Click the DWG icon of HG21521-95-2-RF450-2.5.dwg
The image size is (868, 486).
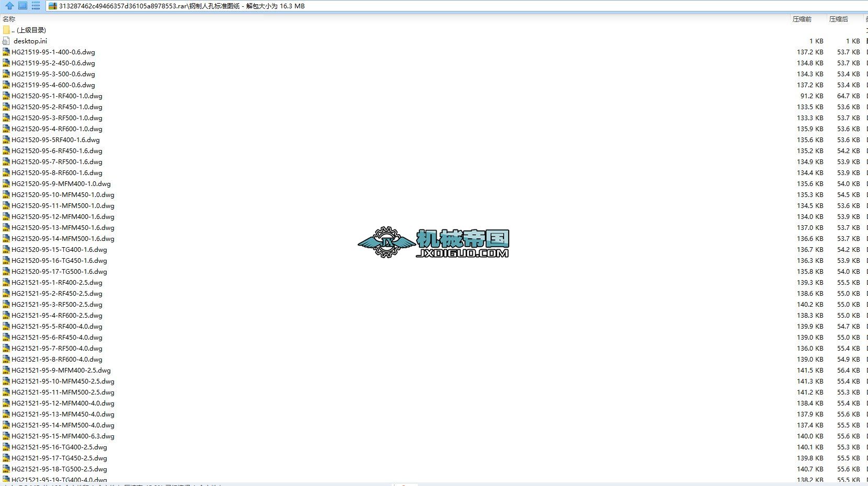tap(6, 293)
